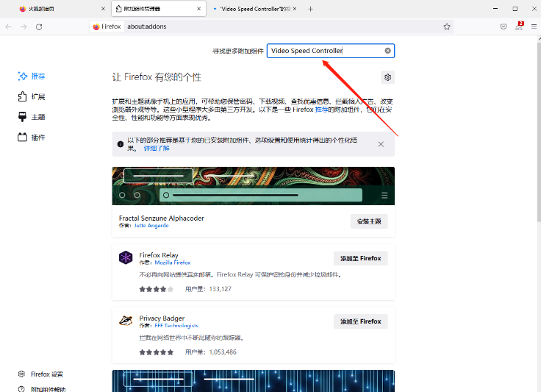Open the add-ons gear tools menu
This screenshot has width=541, height=392.
(388, 77)
